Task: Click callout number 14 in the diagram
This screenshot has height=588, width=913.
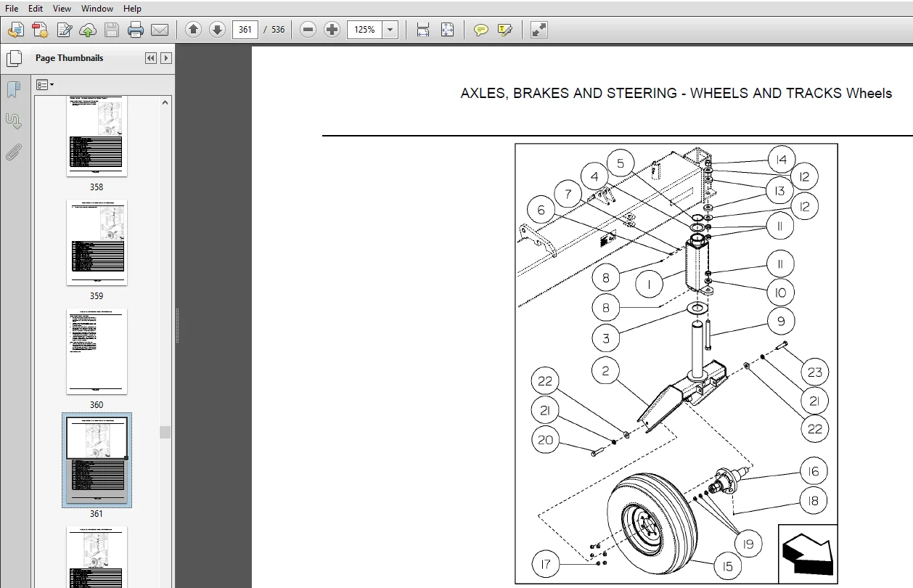Action: pos(781,160)
